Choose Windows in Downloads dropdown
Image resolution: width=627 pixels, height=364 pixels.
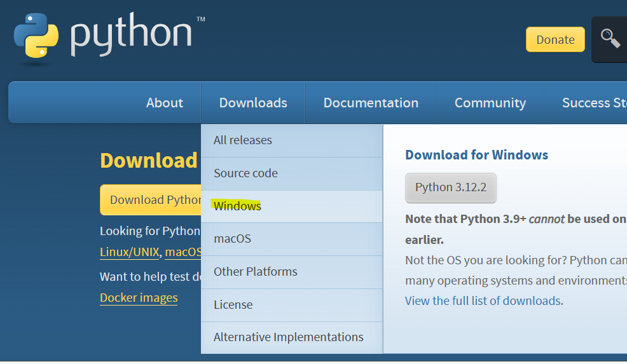pyautogui.click(x=292, y=206)
